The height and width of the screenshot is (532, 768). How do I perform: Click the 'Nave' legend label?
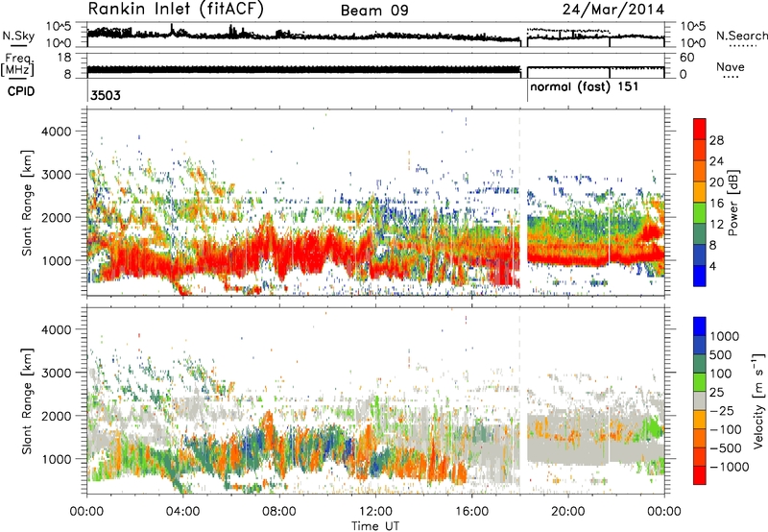click(x=731, y=66)
